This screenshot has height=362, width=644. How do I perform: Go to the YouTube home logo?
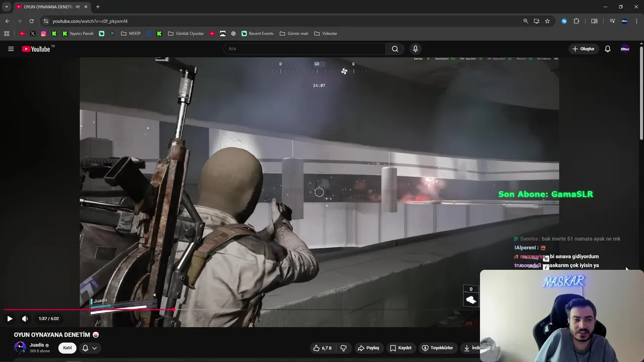pos(36,49)
